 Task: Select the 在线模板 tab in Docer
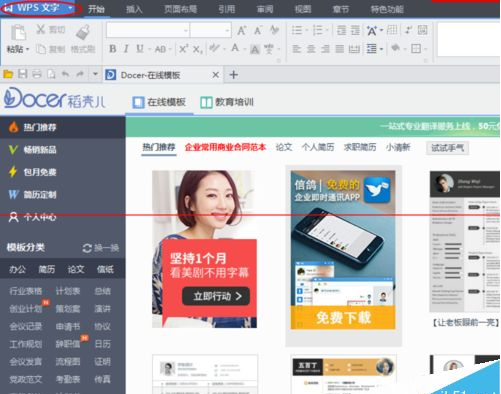click(x=159, y=102)
